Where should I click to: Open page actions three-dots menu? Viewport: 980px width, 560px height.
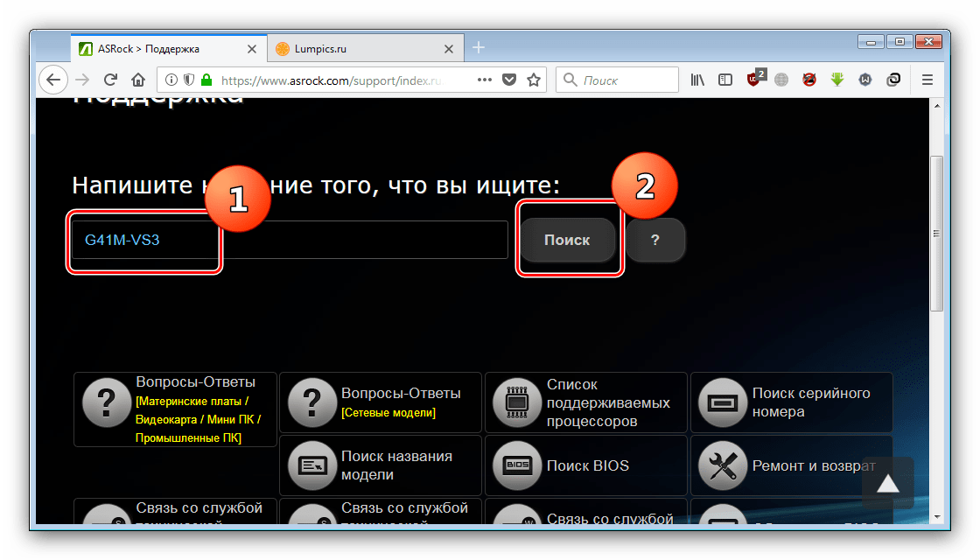click(x=484, y=80)
